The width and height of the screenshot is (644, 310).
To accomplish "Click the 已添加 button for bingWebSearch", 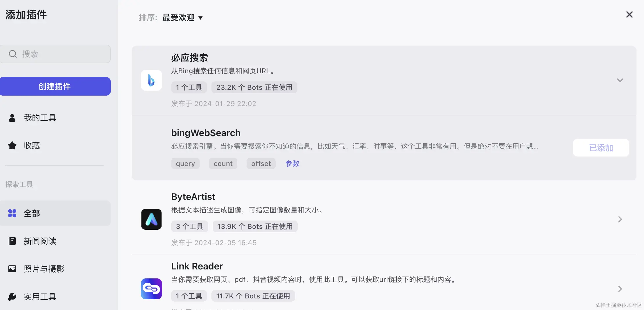I will tap(601, 148).
